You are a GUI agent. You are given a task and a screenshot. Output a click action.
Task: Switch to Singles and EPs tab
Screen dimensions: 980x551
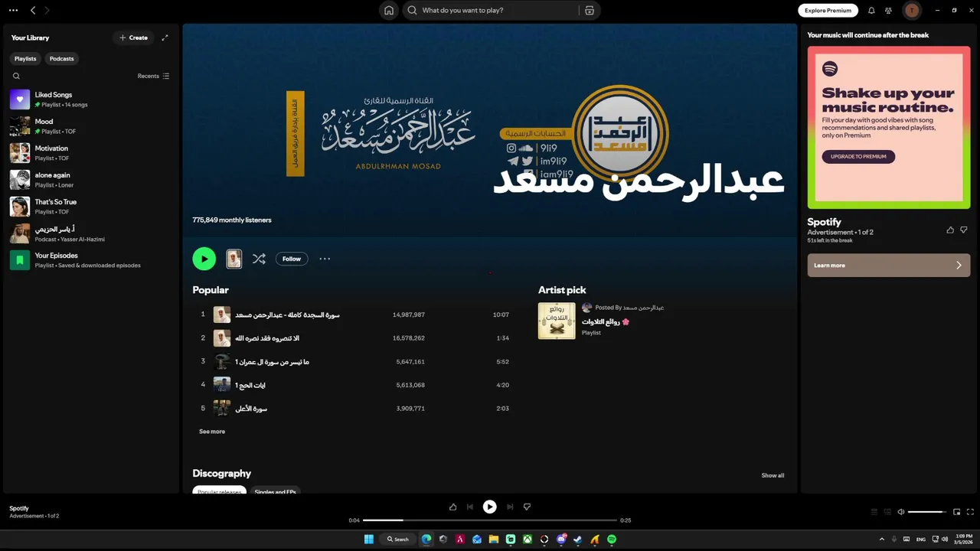click(x=275, y=491)
